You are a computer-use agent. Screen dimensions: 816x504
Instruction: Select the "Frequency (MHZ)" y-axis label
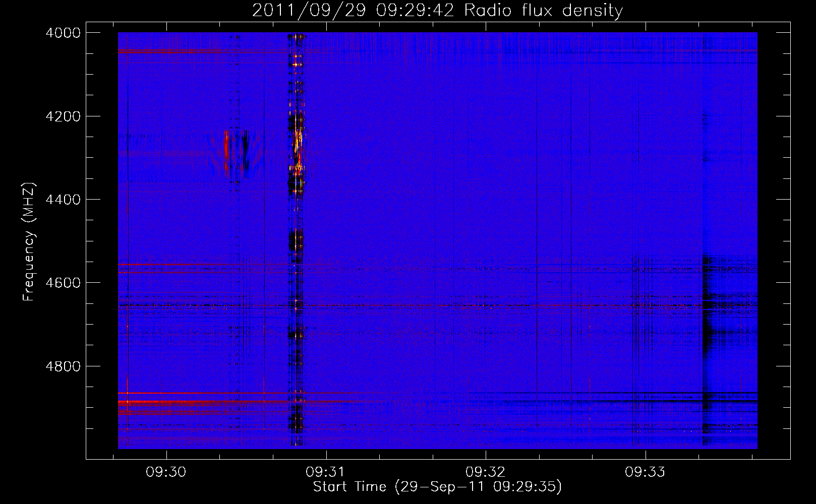[x=29, y=242]
